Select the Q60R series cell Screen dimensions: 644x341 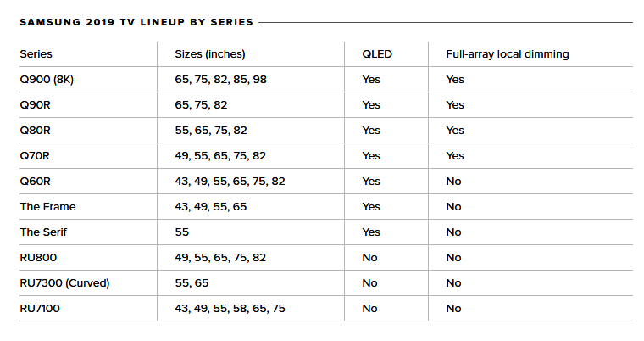tap(36, 182)
